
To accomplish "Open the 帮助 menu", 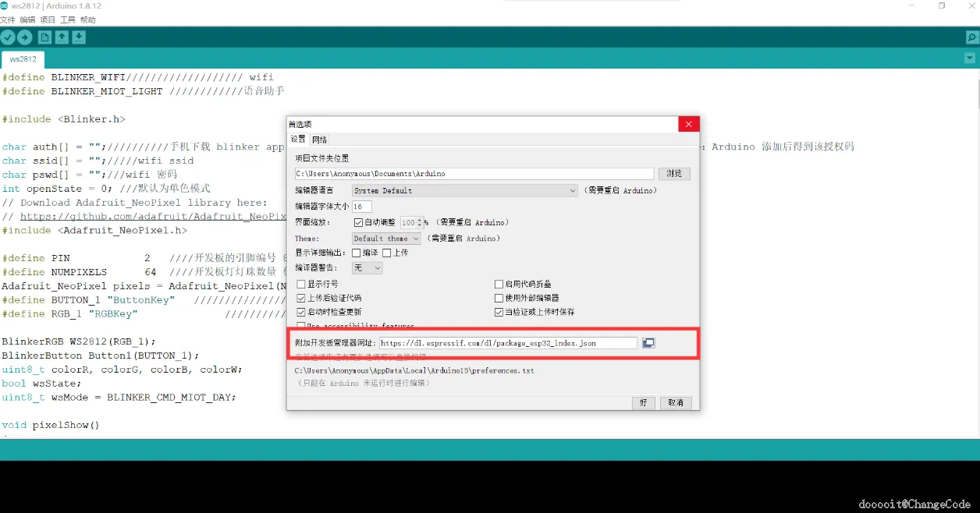I will pos(88,20).
